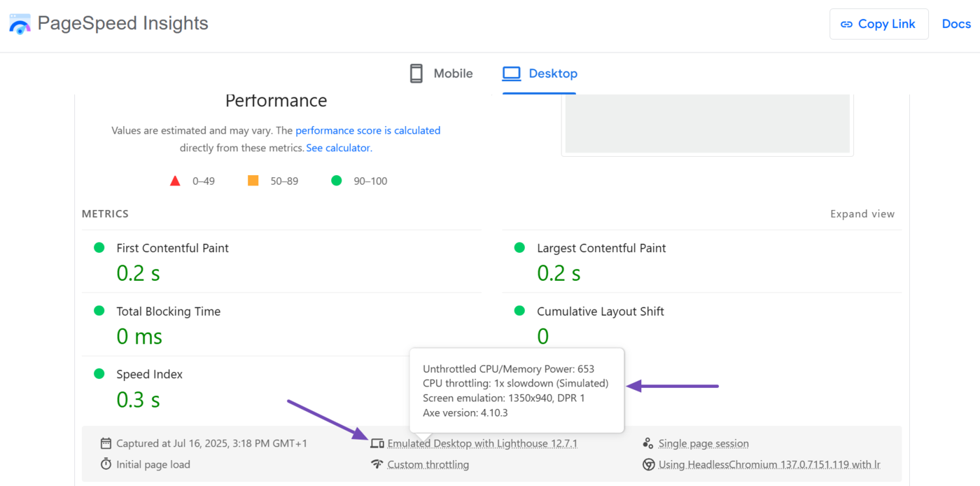Screen dimensions: 980x486
Task: Switch to the Mobile tab
Action: click(441, 74)
